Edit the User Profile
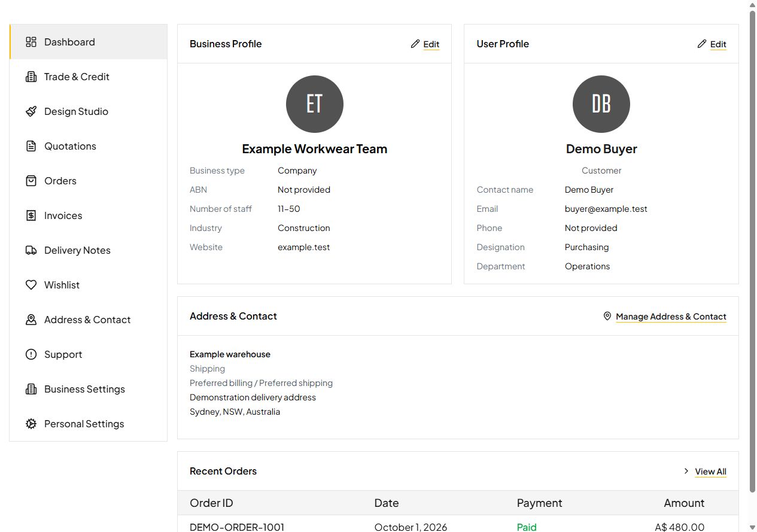 coord(718,44)
